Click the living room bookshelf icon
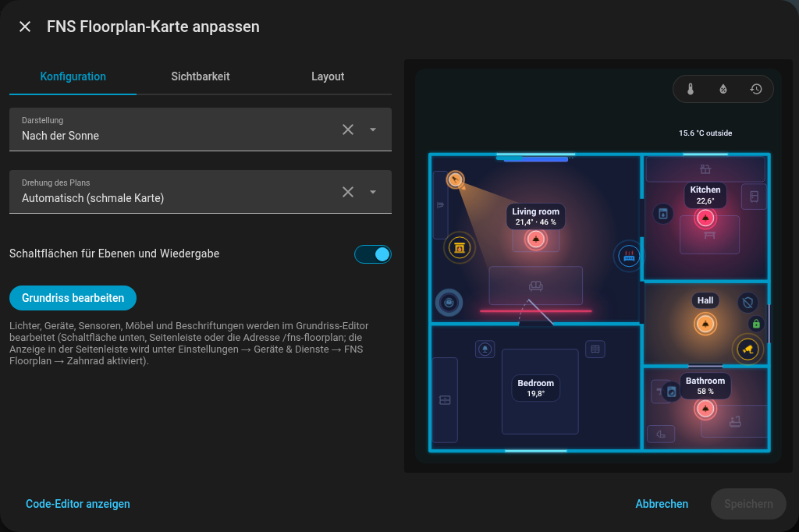 440,205
